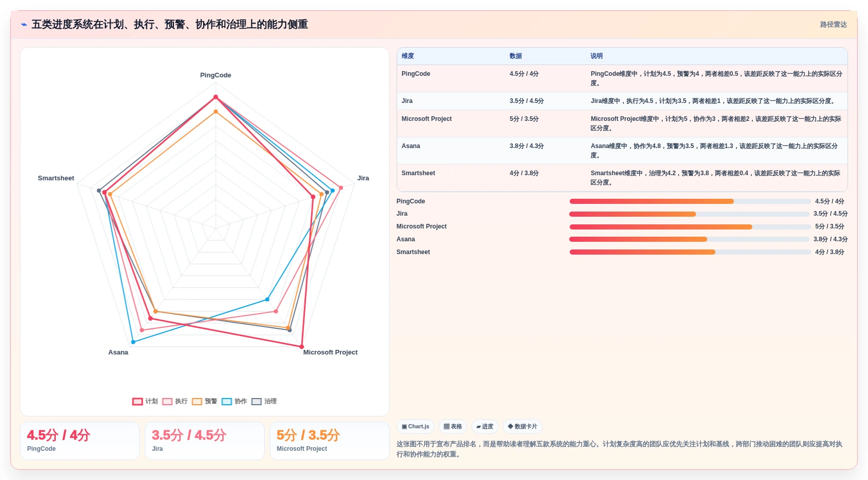Image resolution: width=868 pixels, height=480 pixels.
Task: Open the PingCode 4.5分 / 4分 data card
Action: tap(80, 441)
